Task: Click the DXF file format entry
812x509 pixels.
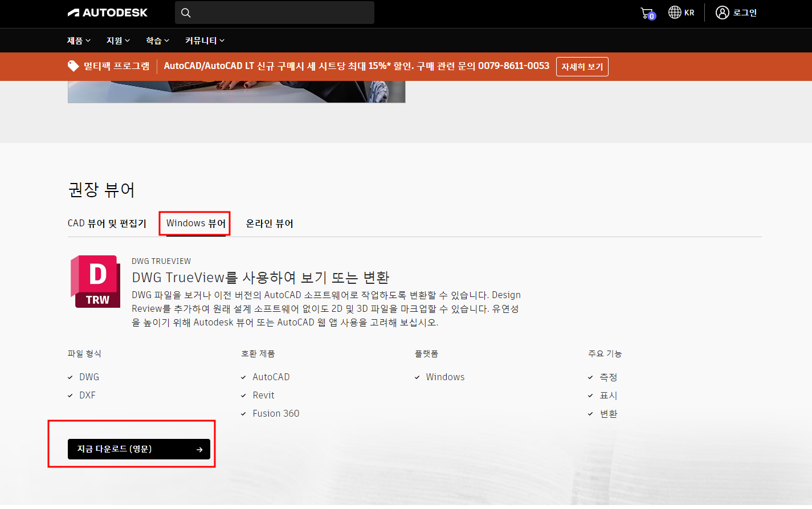Action: 87,395
